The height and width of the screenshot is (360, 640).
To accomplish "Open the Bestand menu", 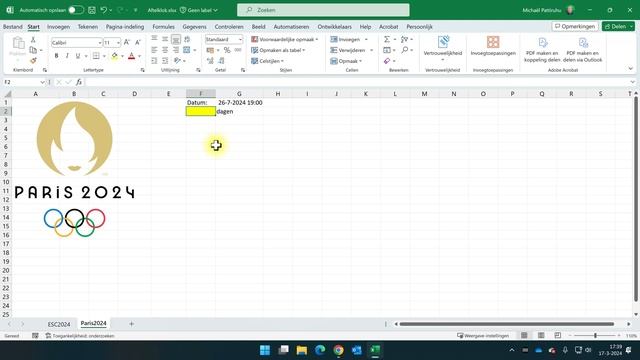I will click(13, 27).
